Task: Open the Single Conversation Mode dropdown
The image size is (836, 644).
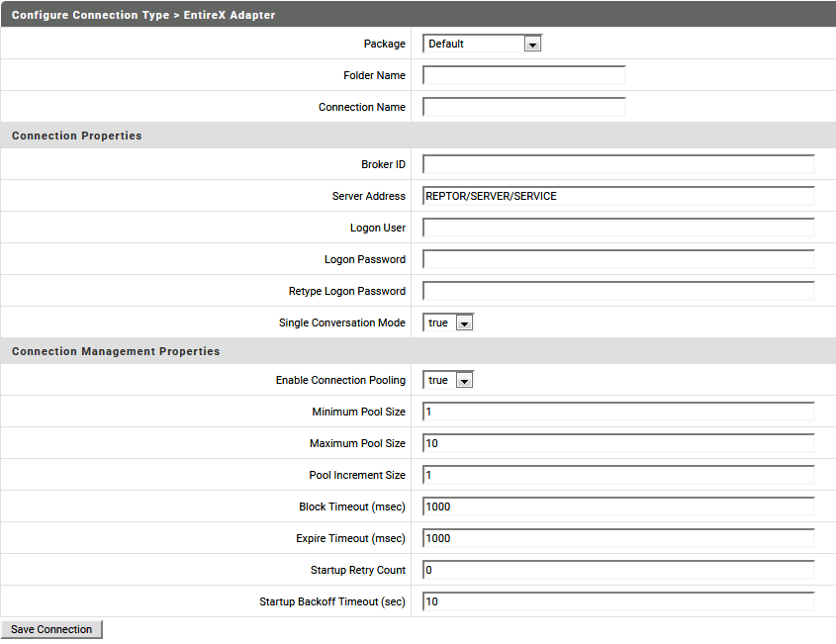Action: pyautogui.click(x=462, y=322)
